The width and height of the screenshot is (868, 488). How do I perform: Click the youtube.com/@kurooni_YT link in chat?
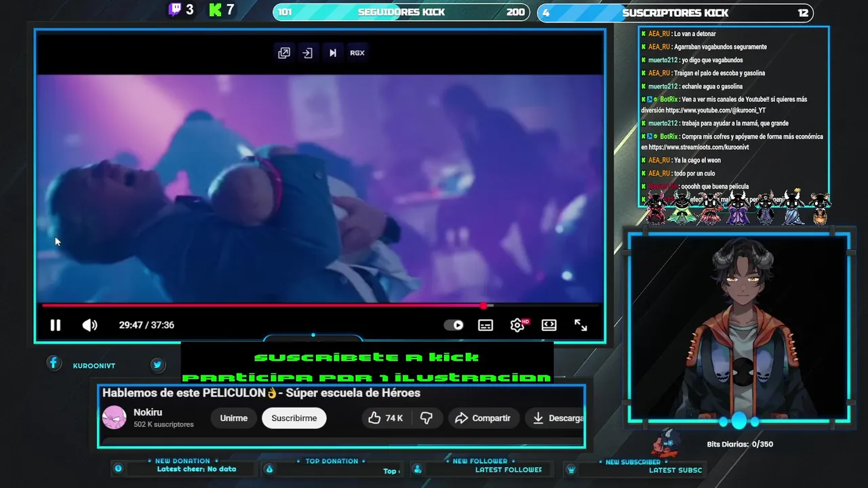pyautogui.click(x=715, y=110)
